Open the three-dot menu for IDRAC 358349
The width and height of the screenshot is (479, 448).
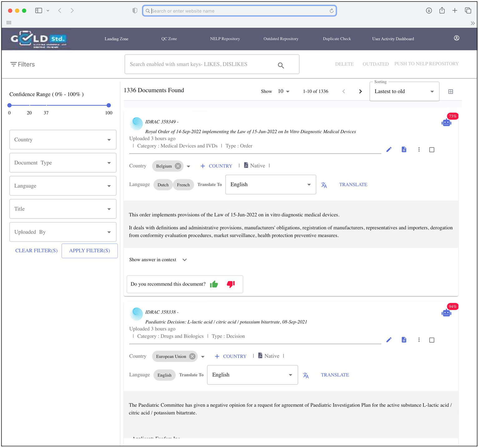click(419, 150)
